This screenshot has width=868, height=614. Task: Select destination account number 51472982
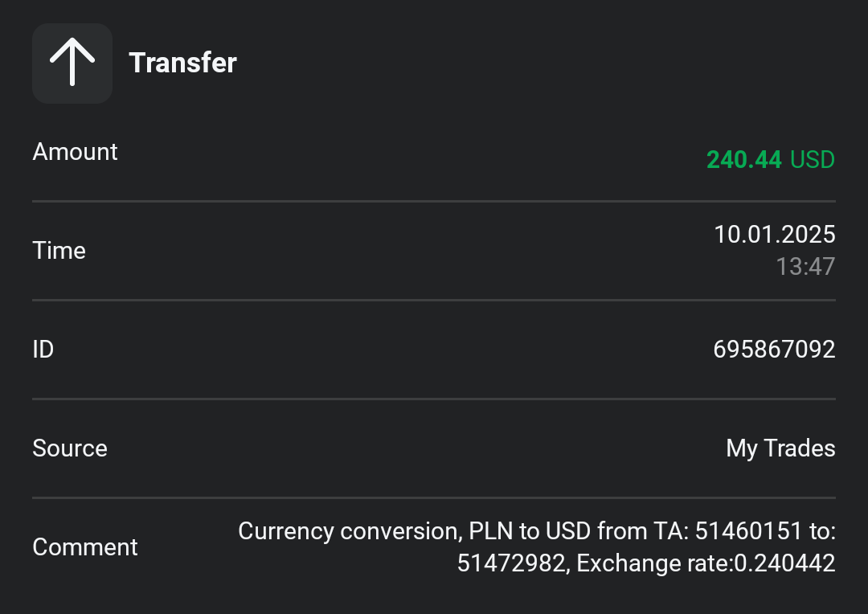pos(513,564)
